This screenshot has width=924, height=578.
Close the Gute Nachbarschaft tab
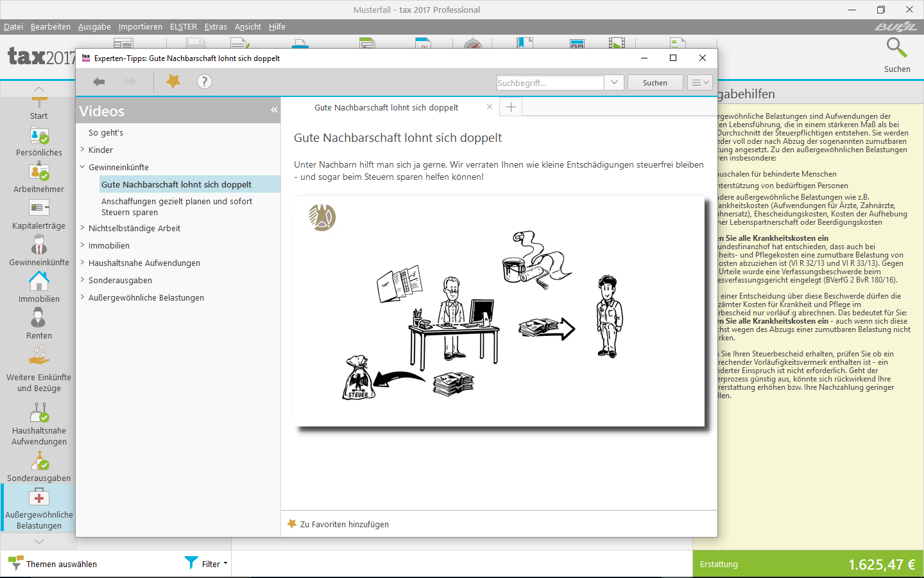coord(490,107)
